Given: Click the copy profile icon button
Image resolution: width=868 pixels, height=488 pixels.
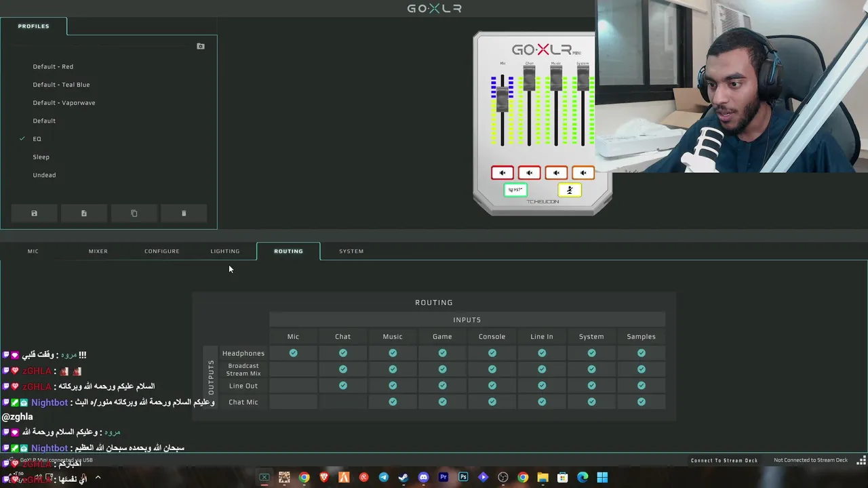Looking at the screenshot, I should click(134, 213).
